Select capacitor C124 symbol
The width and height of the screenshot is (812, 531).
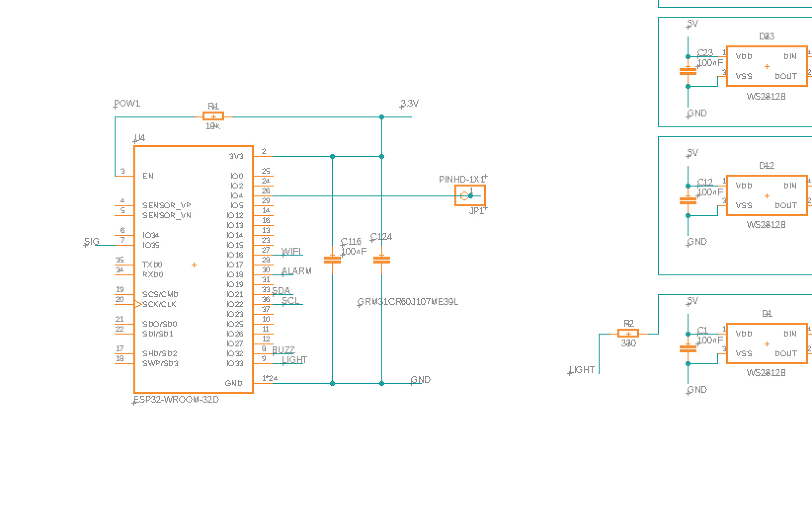click(x=382, y=260)
